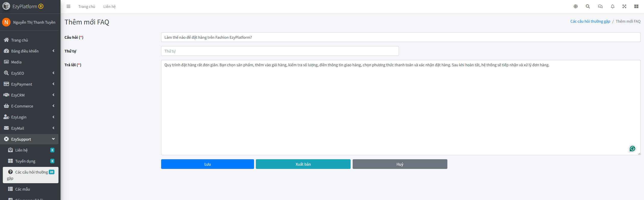This screenshot has width=644, height=200.
Task: Open the apps grid icon
Action: (636, 7)
